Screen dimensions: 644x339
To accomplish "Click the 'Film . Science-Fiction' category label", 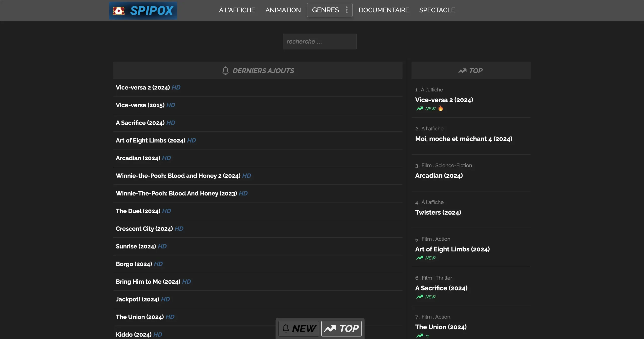I will [447, 165].
